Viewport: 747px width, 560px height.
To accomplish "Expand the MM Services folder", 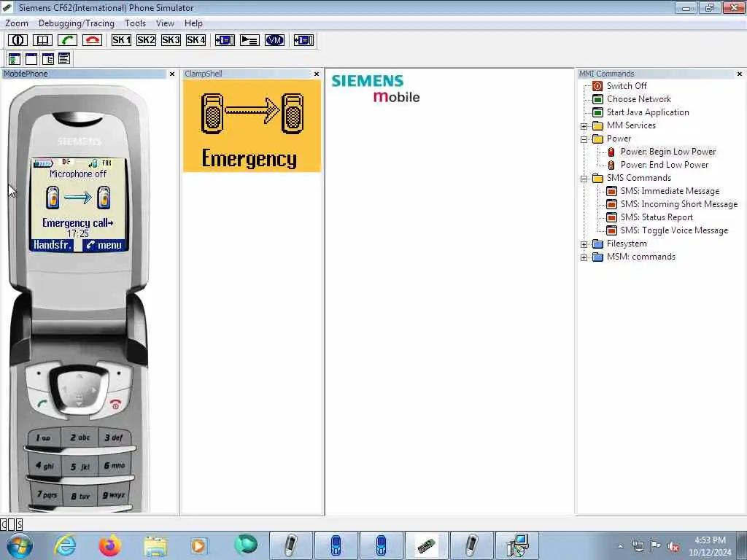I will coord(584,126).
